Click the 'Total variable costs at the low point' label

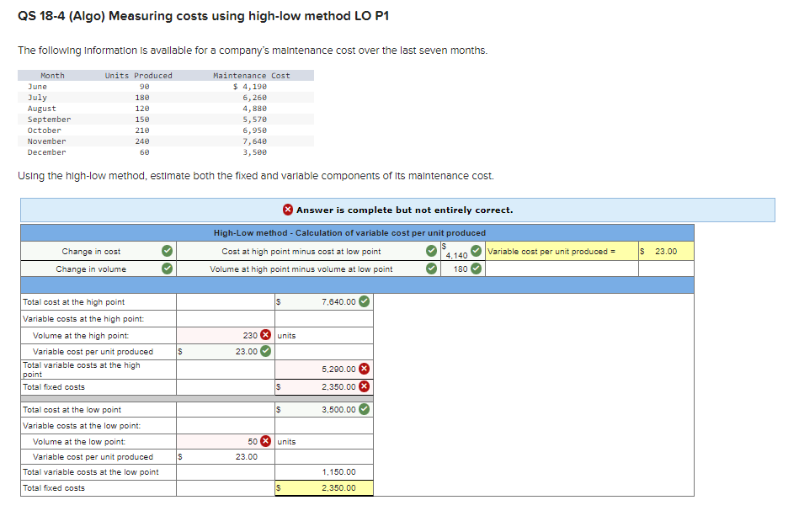pyautogui.click(x=91, y=472)
